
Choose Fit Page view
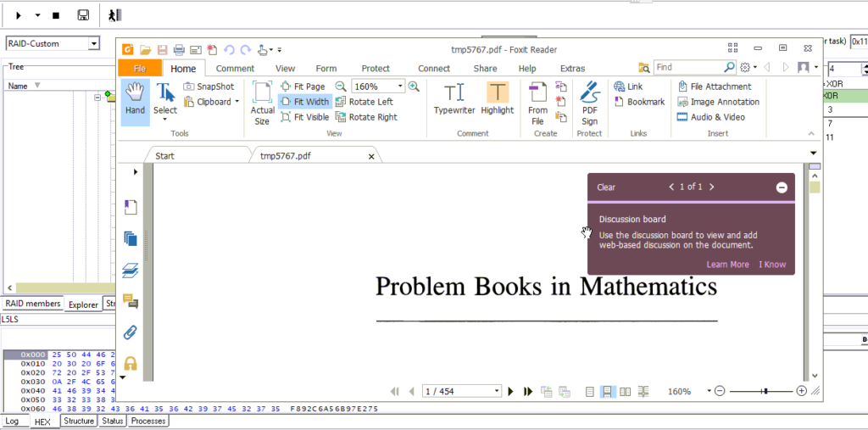click(303, 87)
